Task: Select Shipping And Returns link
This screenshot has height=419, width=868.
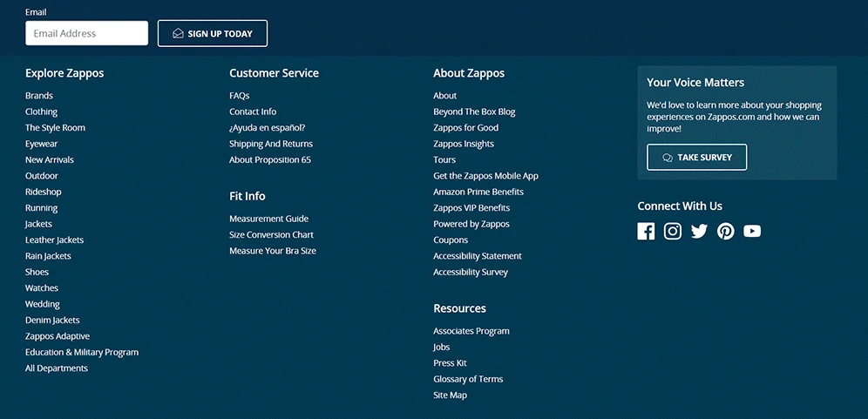Action: coord(271,144)
